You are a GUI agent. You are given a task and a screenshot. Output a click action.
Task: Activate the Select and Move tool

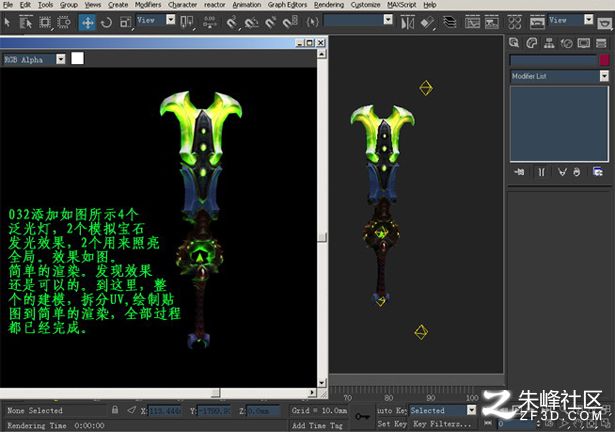coord(87,22)
